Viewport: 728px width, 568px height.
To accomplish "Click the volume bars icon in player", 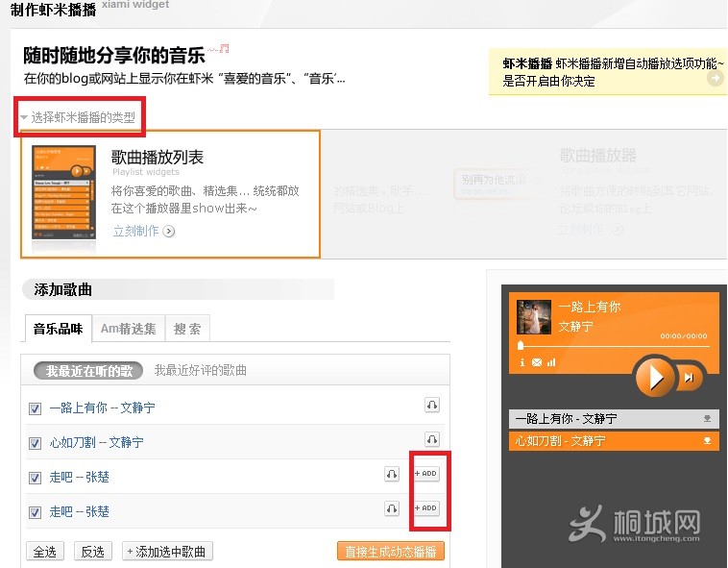I will pyautogui.click(x=551, y=362).
